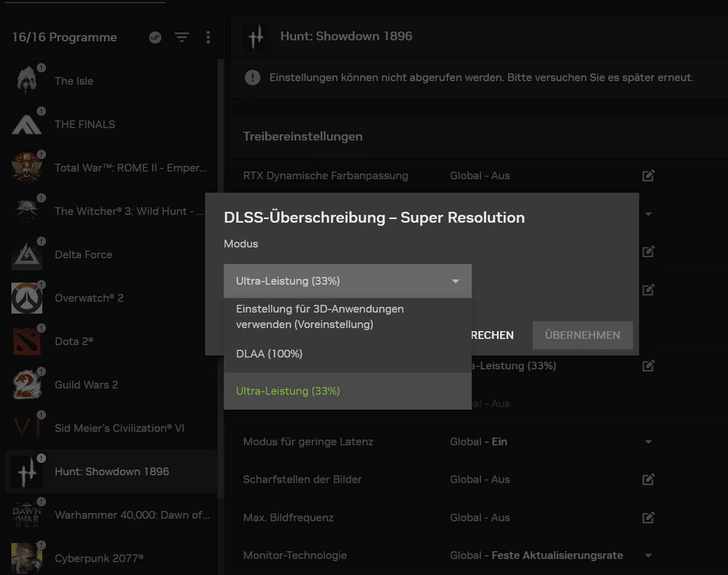Click edit icon on Ultra-Leistung (33%) row

coord(648,366)
